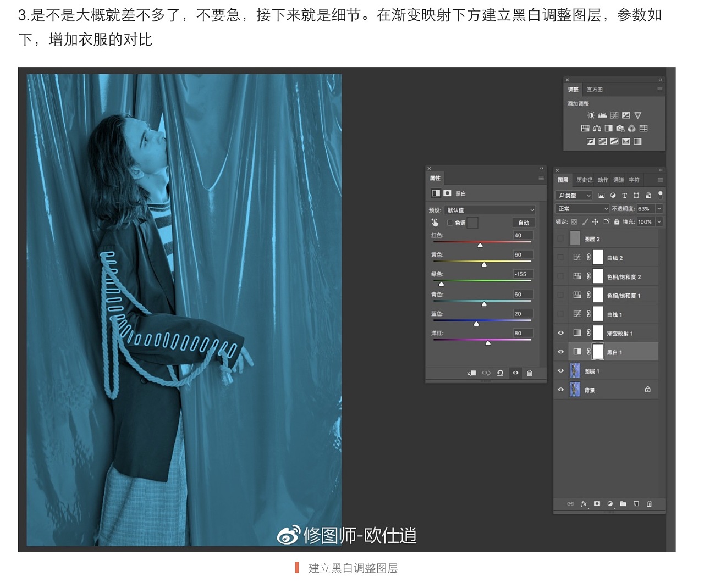This screenshot has height=588, width=704.
Task: Lock layer position
Action: (x=595, y=222)
